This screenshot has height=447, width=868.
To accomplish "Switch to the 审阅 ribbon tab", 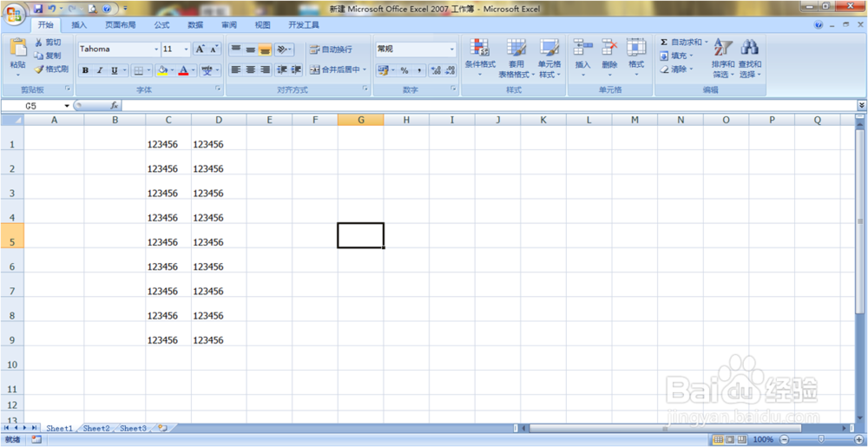I will pyautogui.click(x=229, y=25).
